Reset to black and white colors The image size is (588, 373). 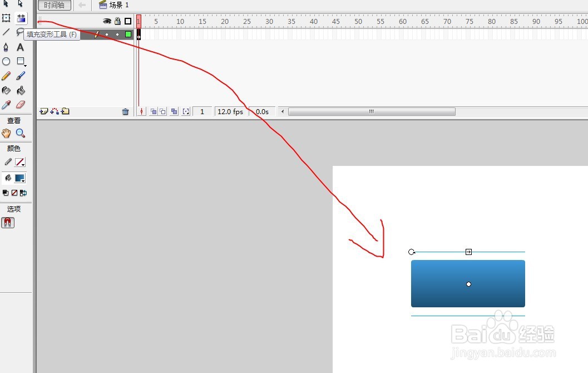[5, 193]
